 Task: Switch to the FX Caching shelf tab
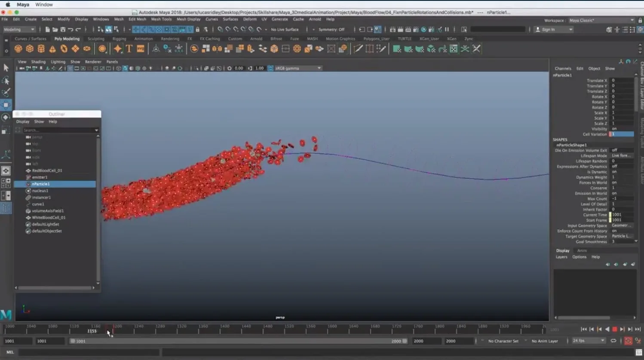[209, 39]
